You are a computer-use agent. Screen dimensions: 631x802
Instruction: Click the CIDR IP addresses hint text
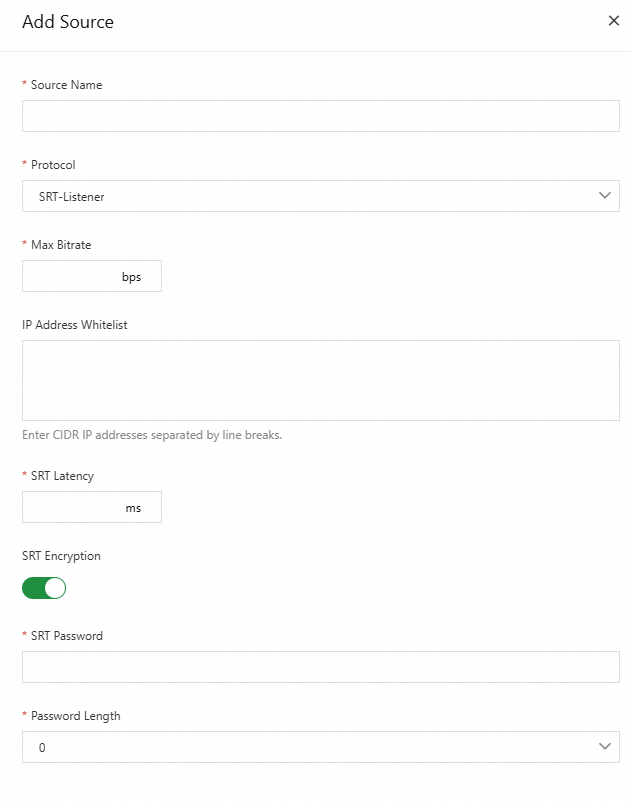click(152, 435)
